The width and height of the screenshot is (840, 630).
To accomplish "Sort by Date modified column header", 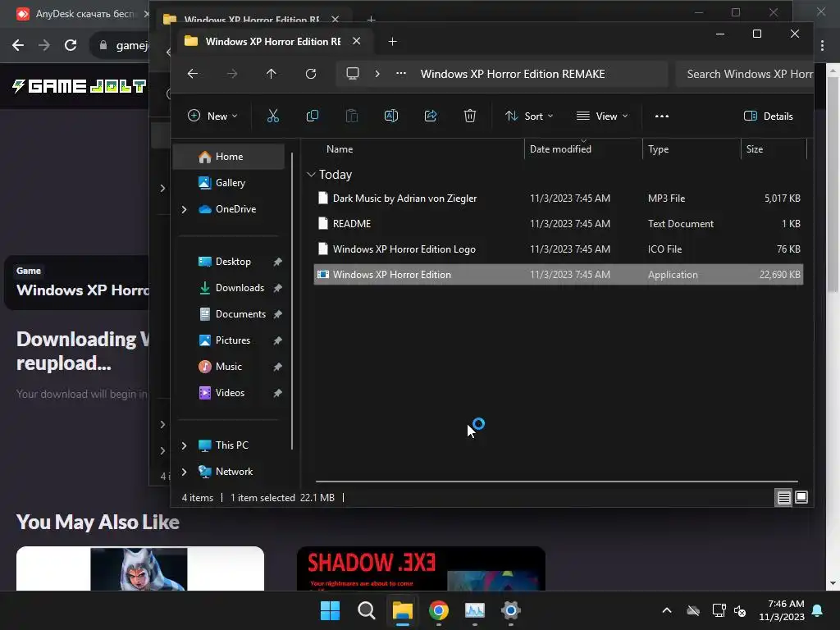I will coord(560,149).
